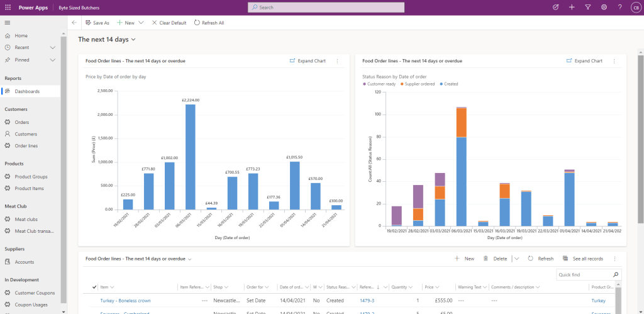644x314 pixels.
Task: Click the quick create plus icon in header
Action: click(571, 7)
